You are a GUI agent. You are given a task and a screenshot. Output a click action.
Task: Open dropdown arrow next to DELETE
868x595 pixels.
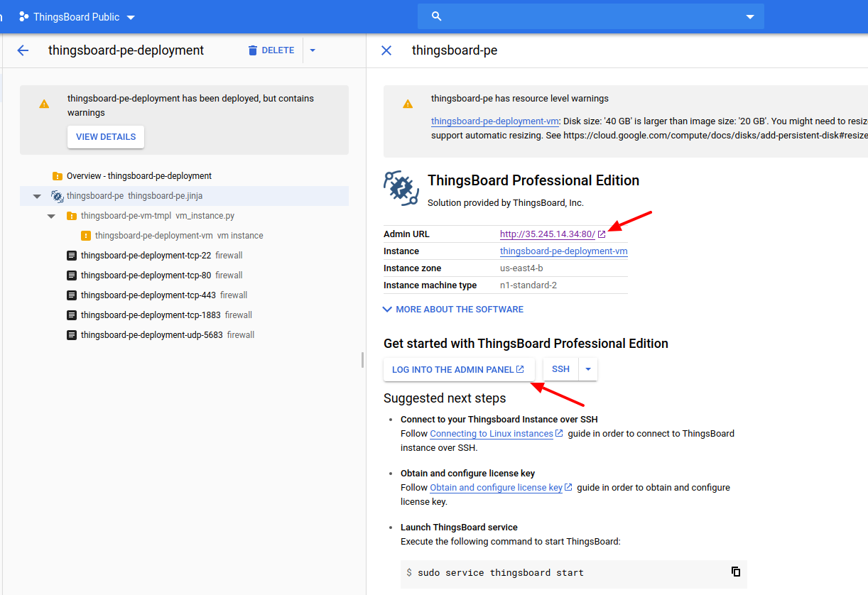pyautogui.click(x=313, y=50)
